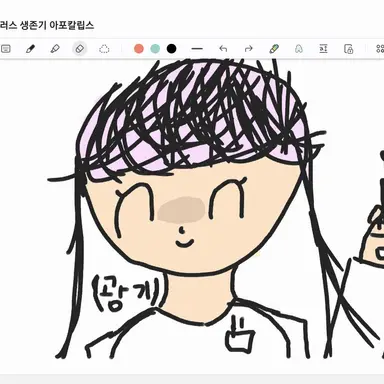Select the highlighter tool
Viewport: 384px width, 384px height.
click(x=55, y=49)
